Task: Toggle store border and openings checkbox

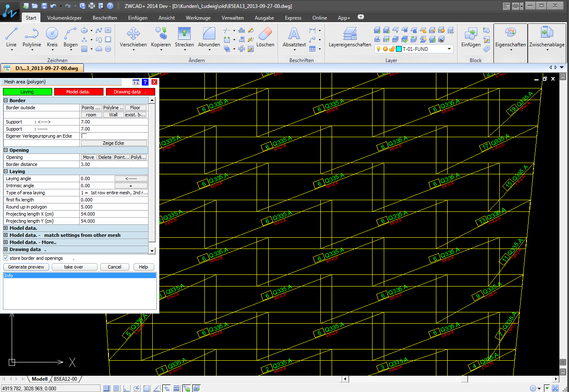Action: coord(6,258)
